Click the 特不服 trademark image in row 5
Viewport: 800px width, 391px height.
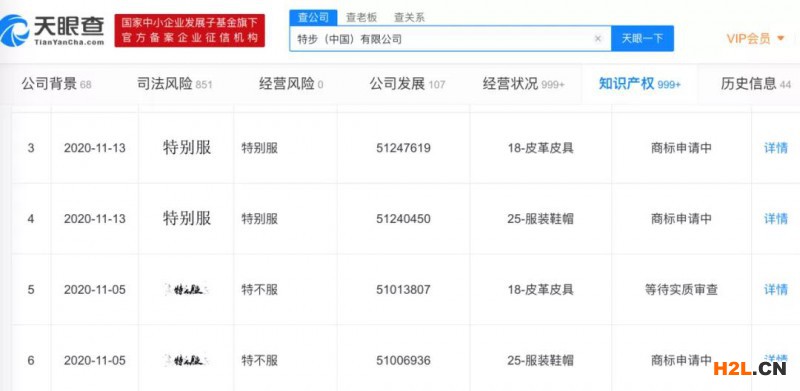click(187, 290)
